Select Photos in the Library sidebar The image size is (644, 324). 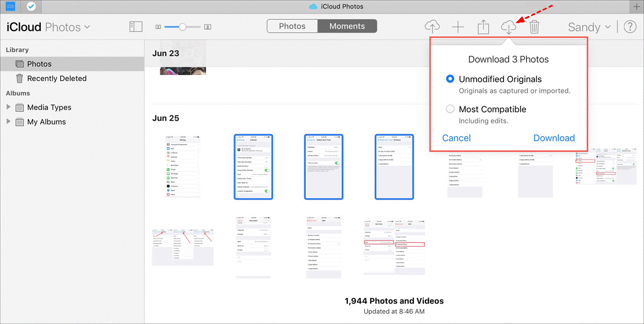[x=72, y=64]
